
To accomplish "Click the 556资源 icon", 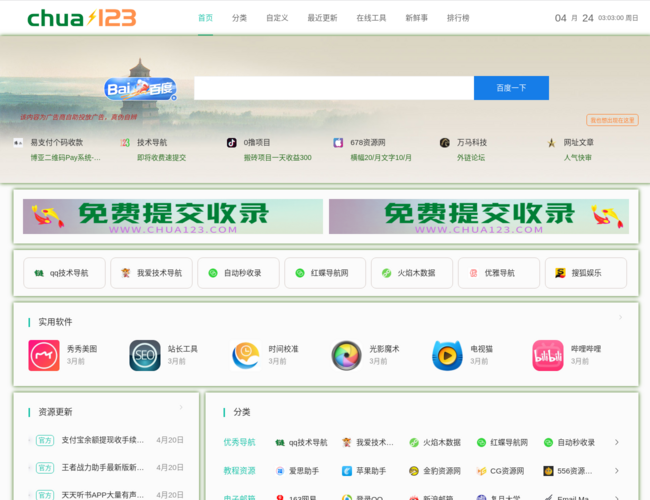I will (548, 471).
